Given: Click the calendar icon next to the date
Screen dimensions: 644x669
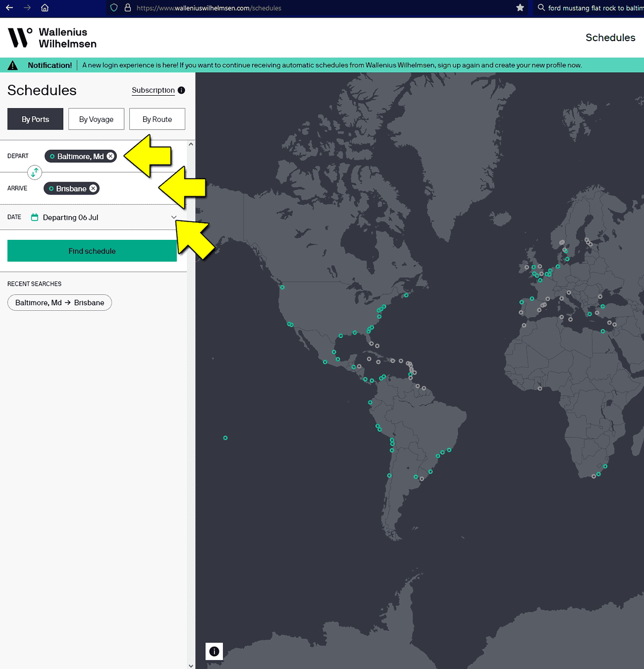Looking at the screenshot, I should coord(34,217).
